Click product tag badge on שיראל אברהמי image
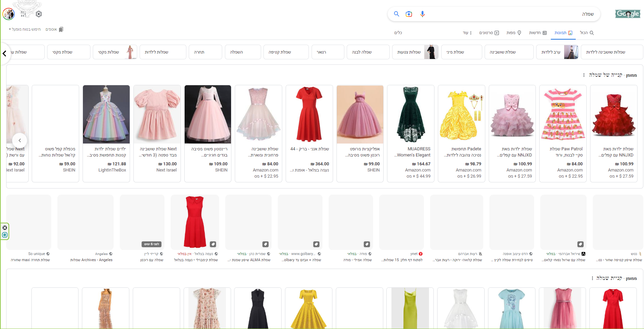Screen dimensions: 644x329 pos(580,244)
